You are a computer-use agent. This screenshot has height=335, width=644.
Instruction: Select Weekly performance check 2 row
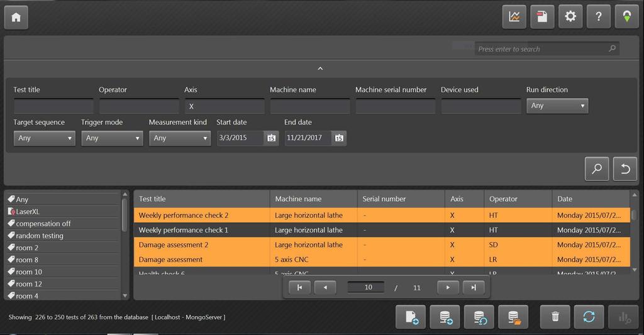(382, 215)
